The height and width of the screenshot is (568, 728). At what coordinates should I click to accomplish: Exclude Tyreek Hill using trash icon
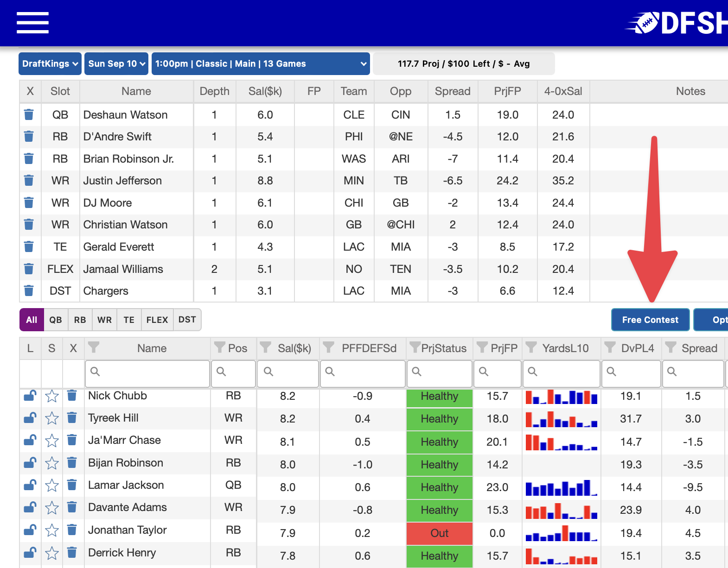point(72,418)
